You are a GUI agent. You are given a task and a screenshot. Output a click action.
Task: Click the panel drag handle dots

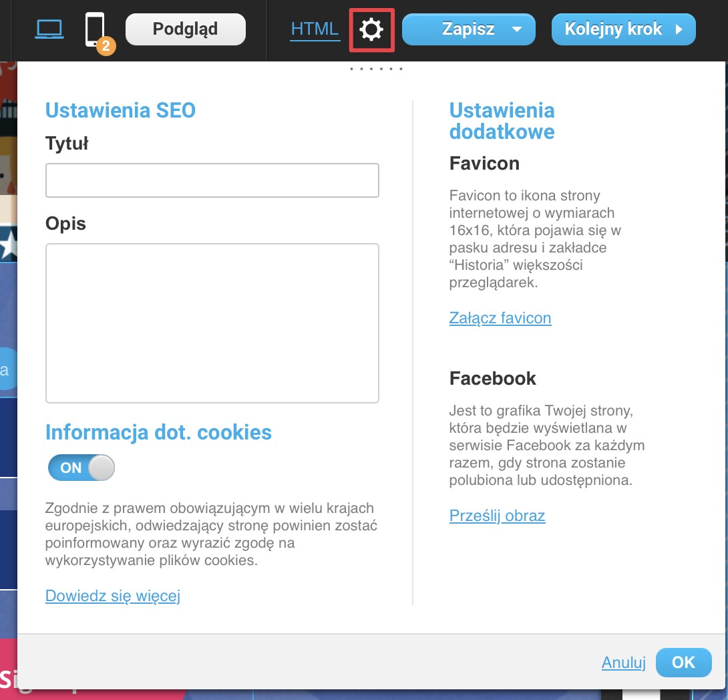(376, 69)
